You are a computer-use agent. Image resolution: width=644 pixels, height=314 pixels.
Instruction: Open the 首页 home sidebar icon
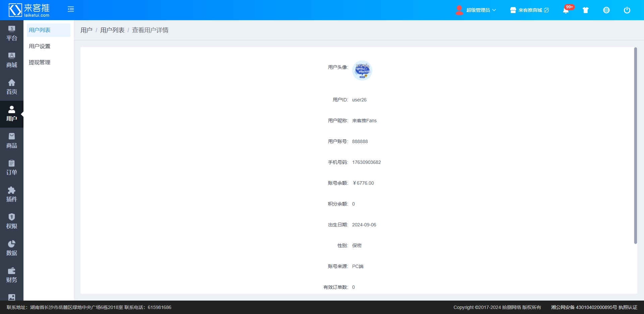[12, 87]
